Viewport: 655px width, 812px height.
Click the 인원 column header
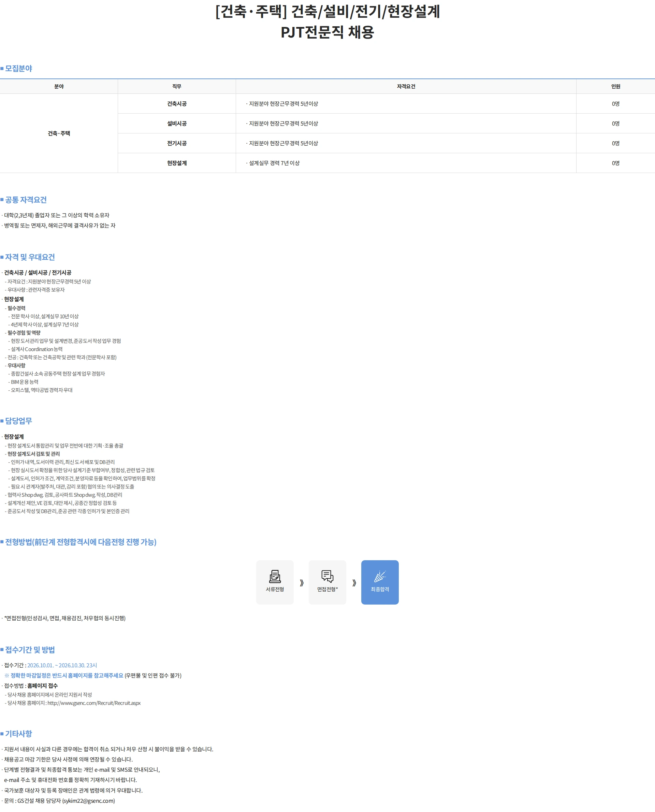pos(616,86)
